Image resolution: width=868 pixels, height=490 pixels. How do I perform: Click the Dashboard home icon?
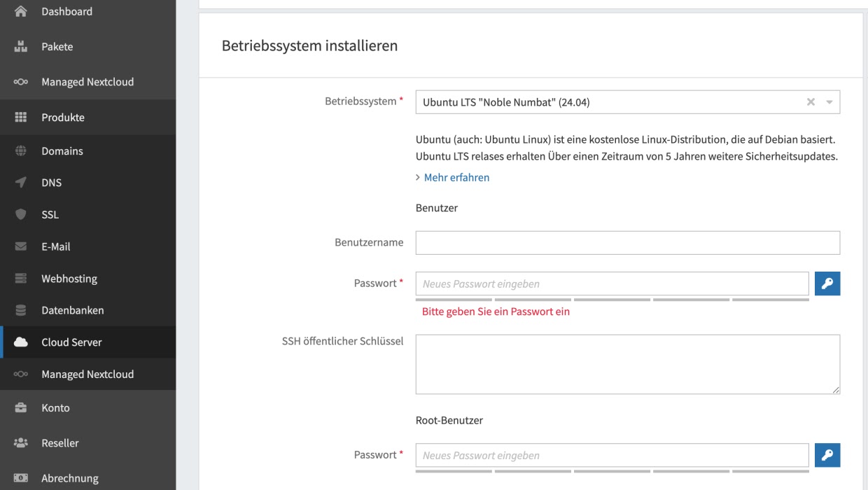pyautogui.click(x=21, y=11)
